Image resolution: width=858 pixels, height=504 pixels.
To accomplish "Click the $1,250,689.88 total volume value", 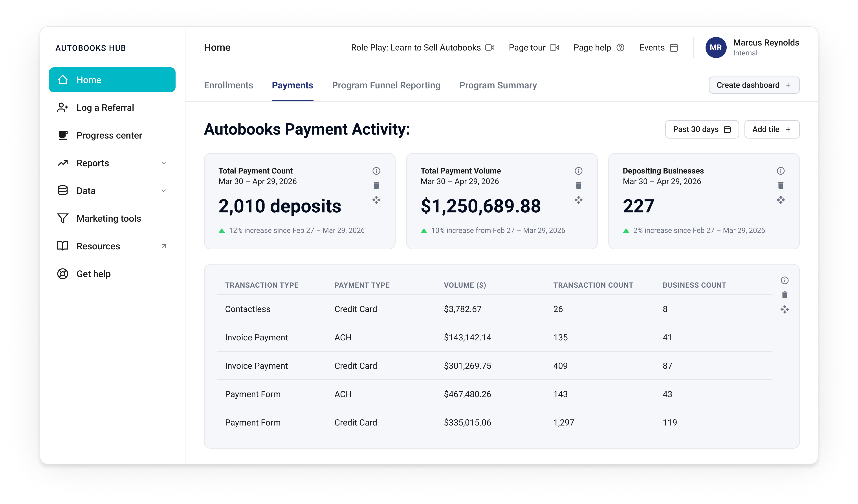I will [x=480, y=206].
